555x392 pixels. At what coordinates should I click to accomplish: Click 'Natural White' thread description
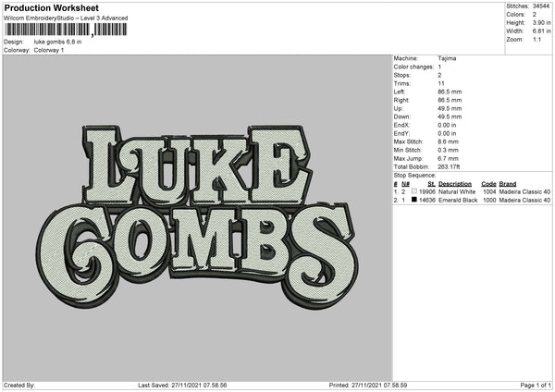pyautogui.click(x=457, y=191)
